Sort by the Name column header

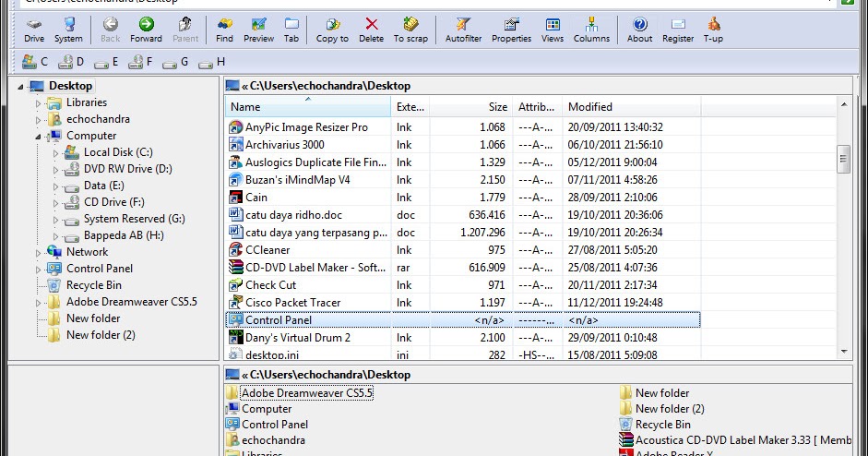(308, 107)
